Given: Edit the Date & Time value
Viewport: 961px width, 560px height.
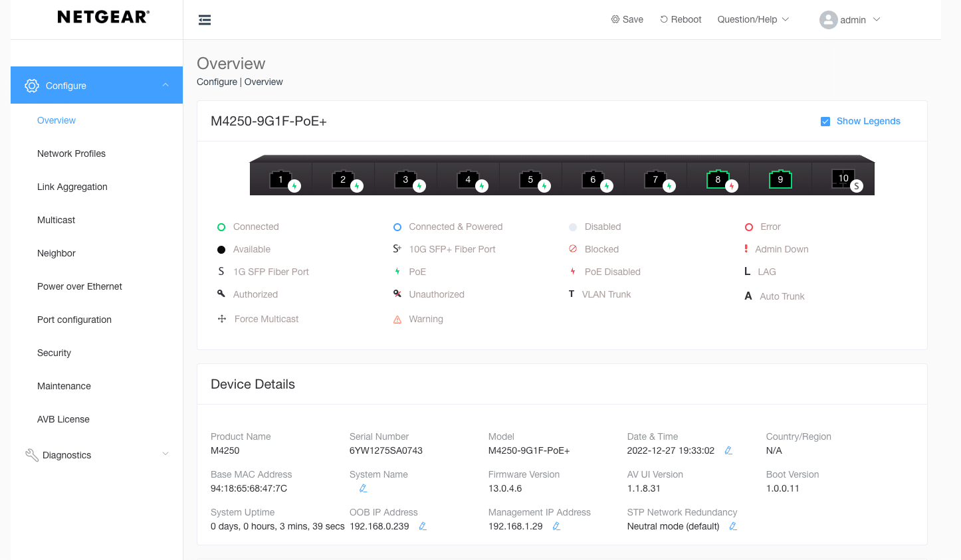Looking at the screenshot, I should [x=728, y=450].
